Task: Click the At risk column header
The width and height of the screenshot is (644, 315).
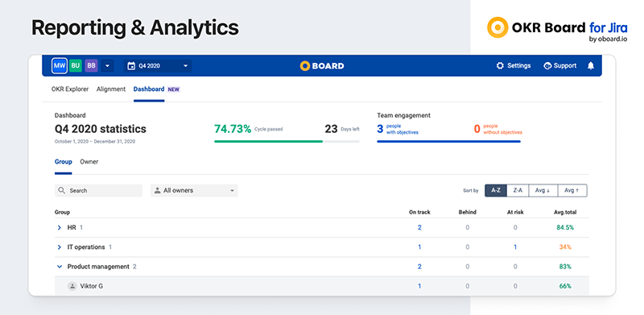Action: click(515, 212)
